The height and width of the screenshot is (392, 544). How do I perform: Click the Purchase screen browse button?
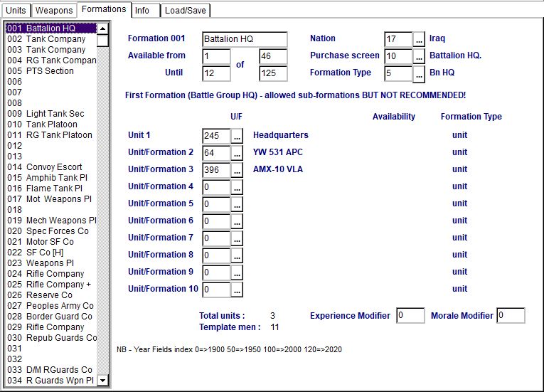tap(420, 56)
